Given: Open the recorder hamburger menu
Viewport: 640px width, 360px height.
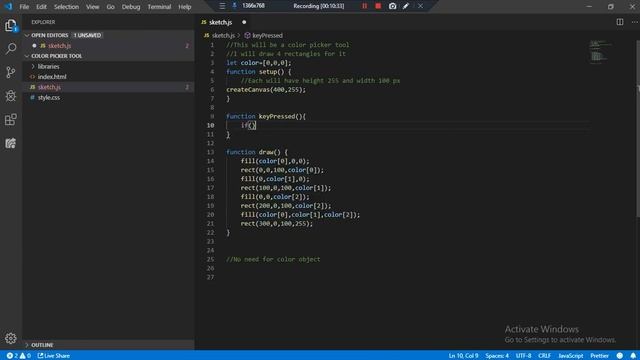Looking at the screenshot, I should coord(222,6).
